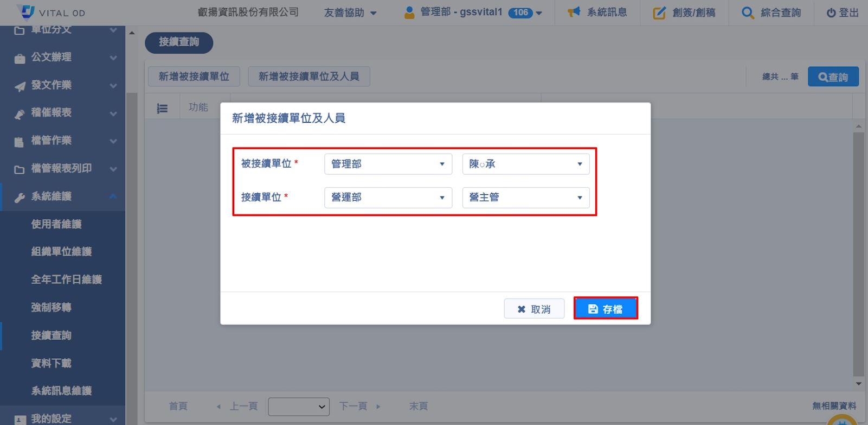Viewport: 868px width, 425px height.
Task: Click the 創簽/創稿 pencil icon
Action: coord(659,12)
